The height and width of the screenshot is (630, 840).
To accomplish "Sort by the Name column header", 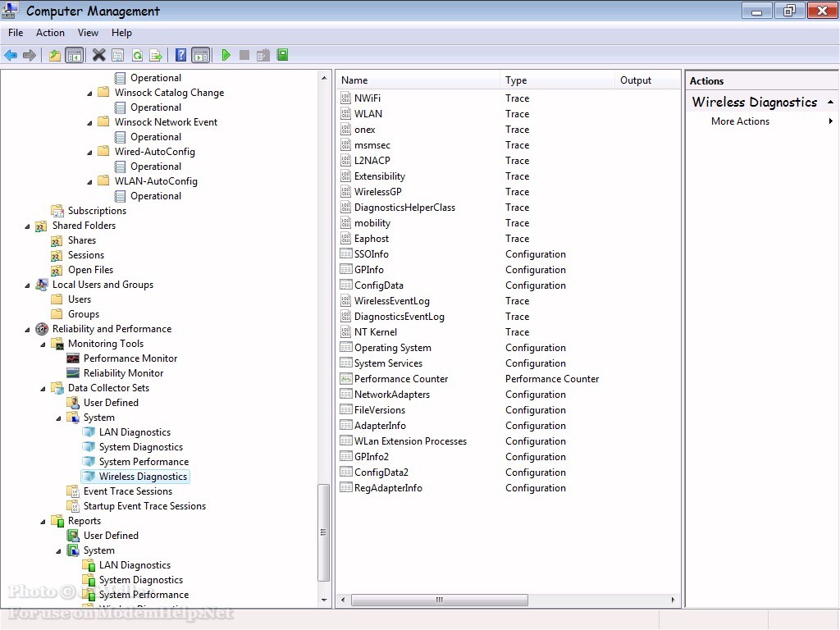I will [418, 80].
